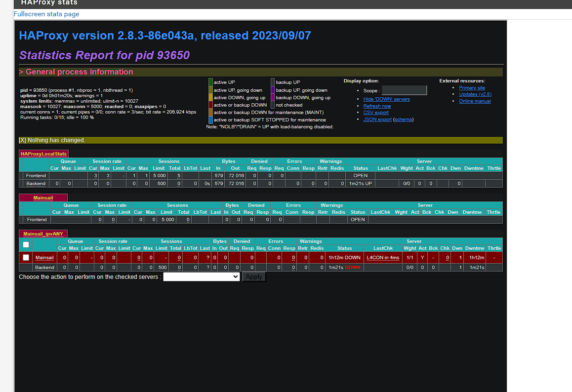Open the Mainsail_ipvANY proxy title
Viewport: 572px width, 392px height.
pos(43,234)
